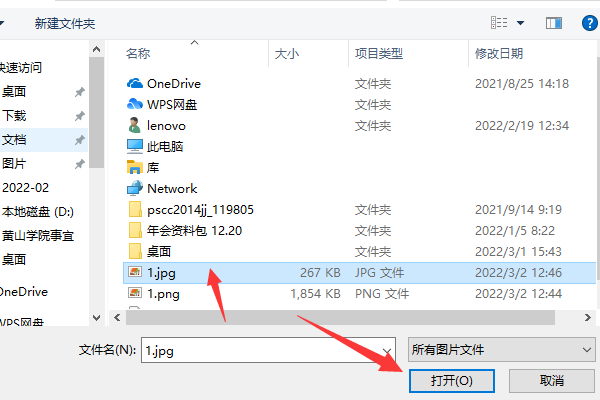Click the 新建文件夹 toolbar button
Image resolution: width=600 pixels, height=400 pixels.
click(65, 24)
